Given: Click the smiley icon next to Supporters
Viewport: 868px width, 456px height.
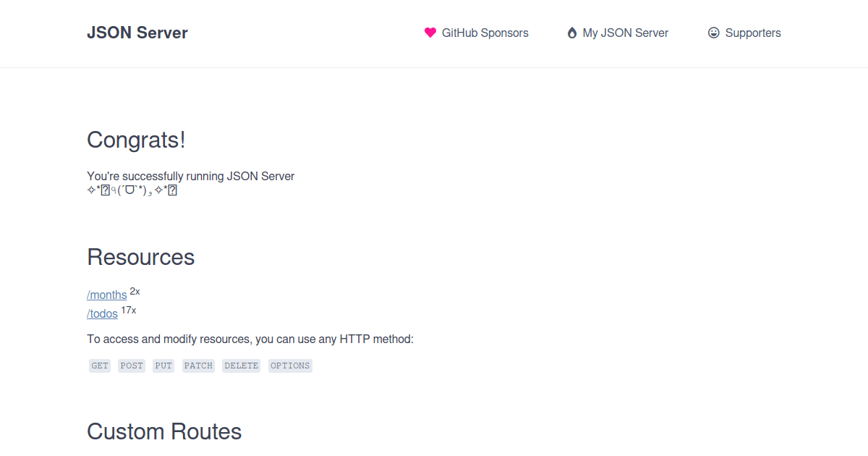Looking at the screenshot, I should pyautogui.click(x=713, y=33).
